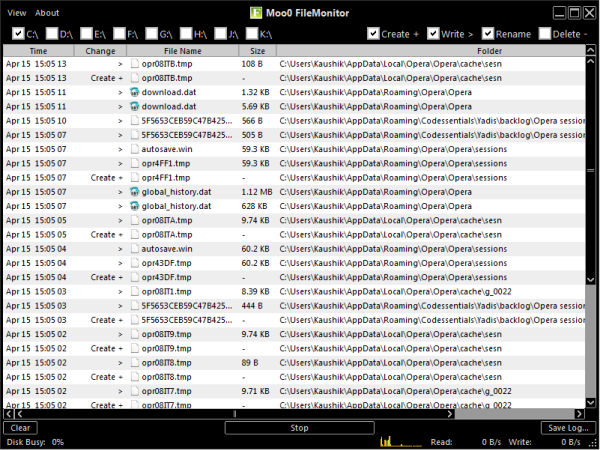Enable the D:\ drive checkbox

[x=52, y=34]
